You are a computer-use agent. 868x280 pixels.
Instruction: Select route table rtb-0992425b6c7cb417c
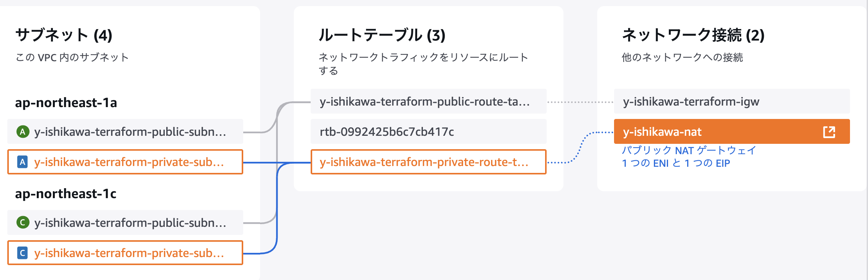click(x=429, y=132)
